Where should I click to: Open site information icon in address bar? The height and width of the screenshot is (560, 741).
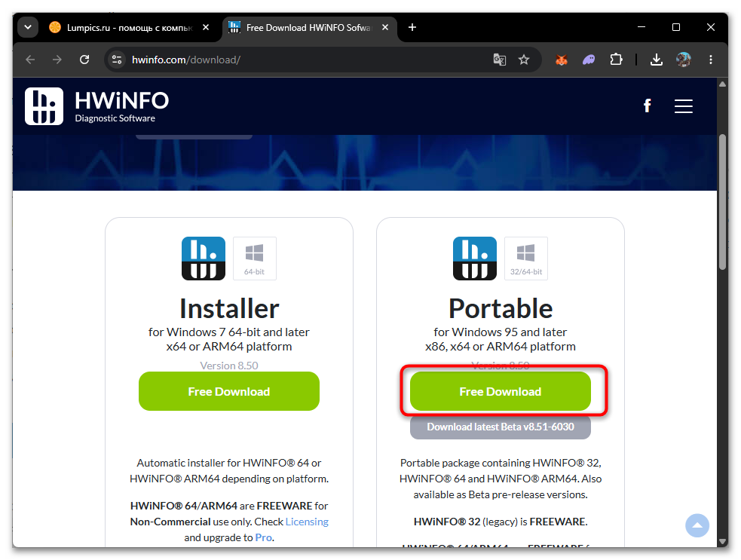tap(117, 60)
